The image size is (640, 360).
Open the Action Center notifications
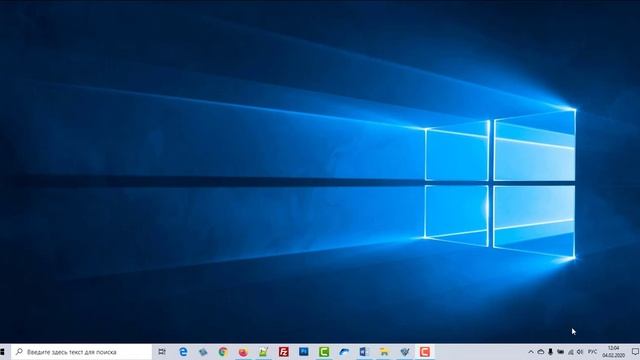pyautogui.click(x=635, y=352)
